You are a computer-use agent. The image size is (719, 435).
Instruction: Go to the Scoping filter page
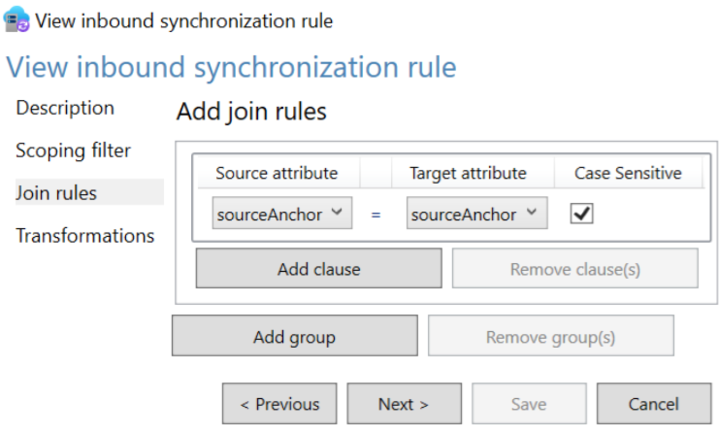click(x=73, y=151)
